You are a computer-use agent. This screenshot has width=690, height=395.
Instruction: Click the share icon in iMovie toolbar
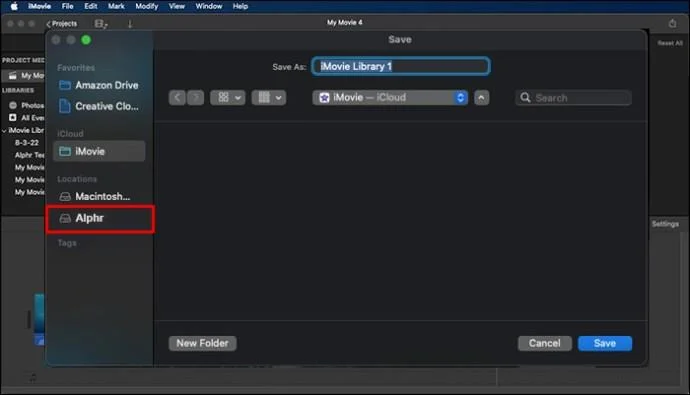(x=672, y=23)
